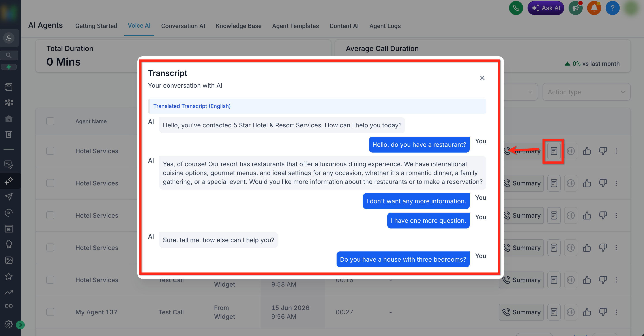Screen dimensions: 644x336
Task: Switch to the Getting Started tab
Action: click(96, 26)
